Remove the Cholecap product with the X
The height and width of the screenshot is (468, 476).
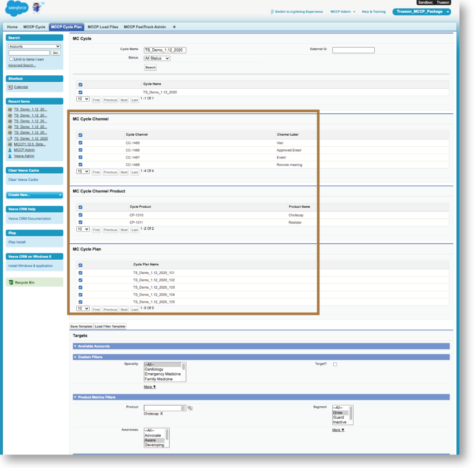click(x=161, y=414)
